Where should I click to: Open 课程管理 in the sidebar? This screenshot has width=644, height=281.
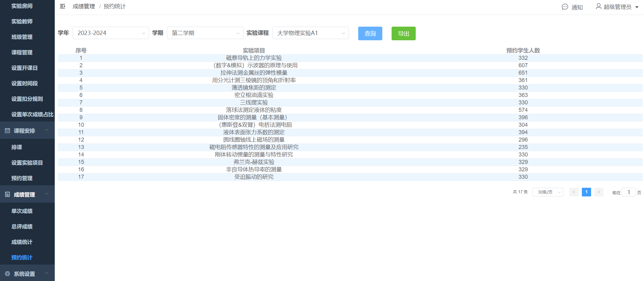(x=22, y=52)
